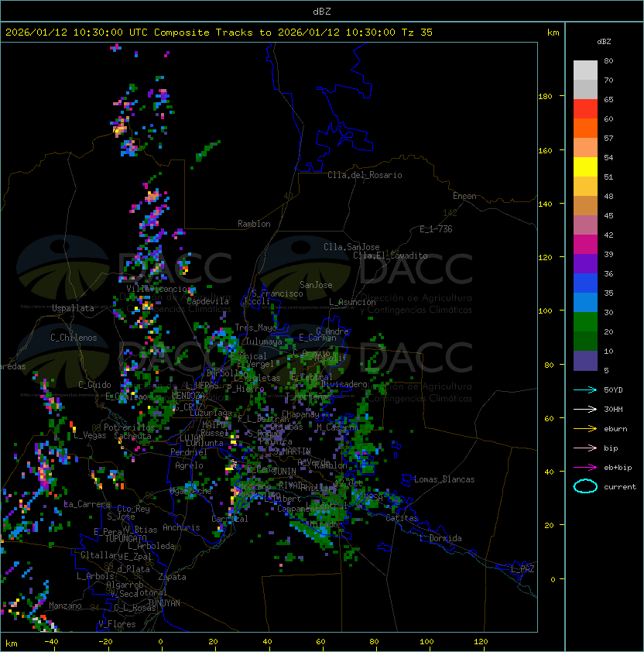Click the white 30HM arrow in the legend
The width and height of the screenshot is (644, 652).
pos(585,409)
